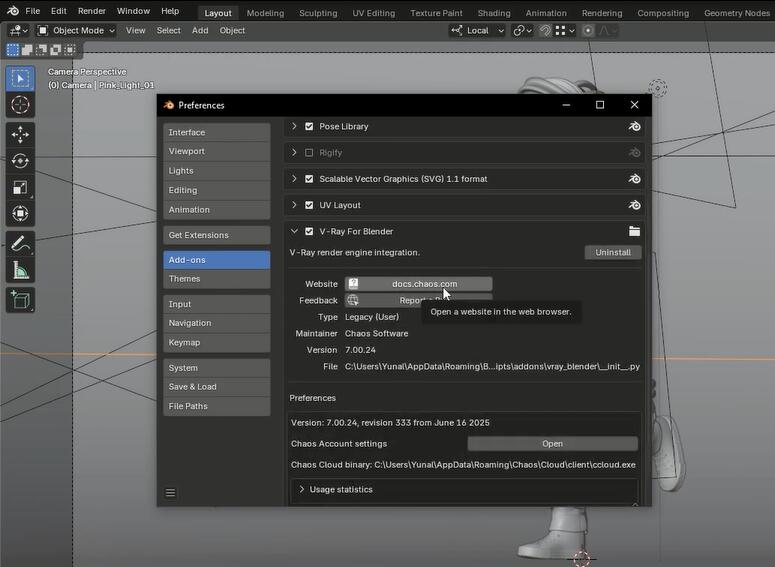This screenshot has width=775, height=567.
Task: Go to the Get Extensions section
Action: point(216,235)
